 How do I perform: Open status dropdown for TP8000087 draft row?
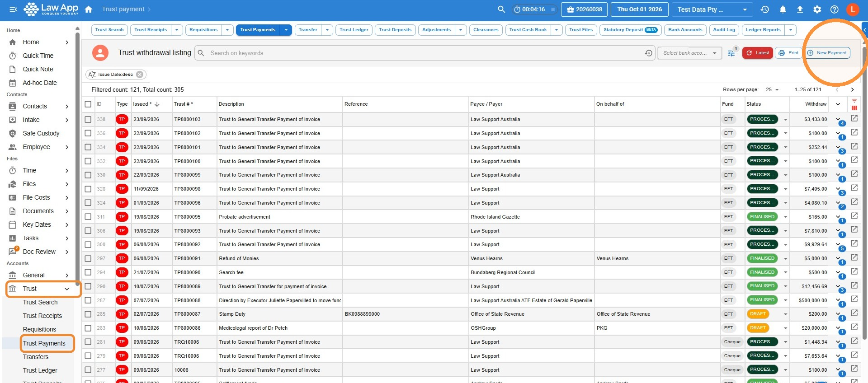click(x=785, y=314)
